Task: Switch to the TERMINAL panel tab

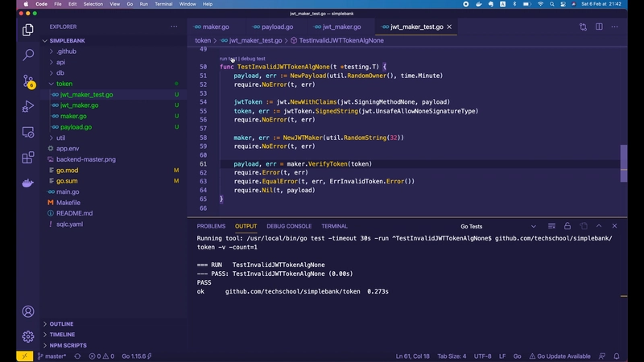Action: [x=334, y=226]
